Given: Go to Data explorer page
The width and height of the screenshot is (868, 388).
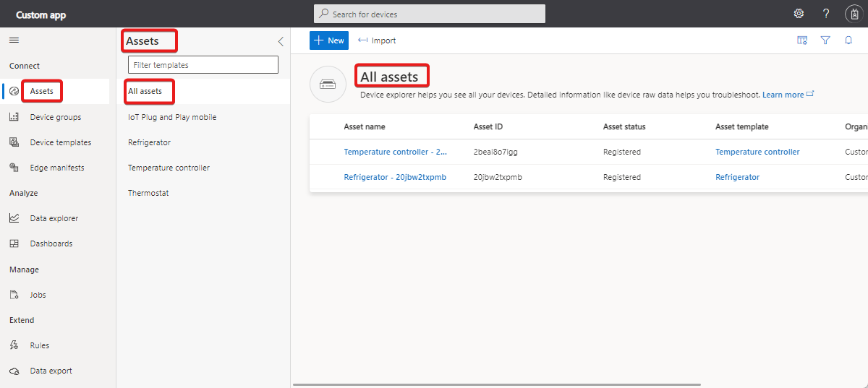Looking at the screenshot, I should tap(54, 218).
